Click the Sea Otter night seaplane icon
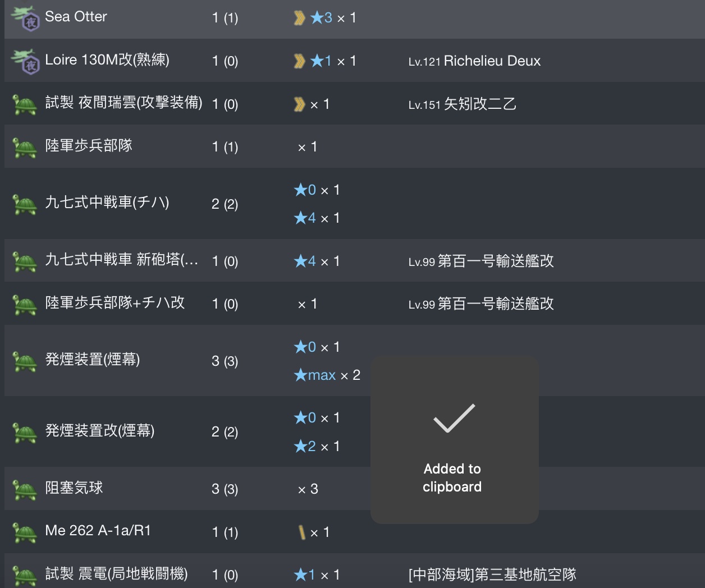 [25, 18]
